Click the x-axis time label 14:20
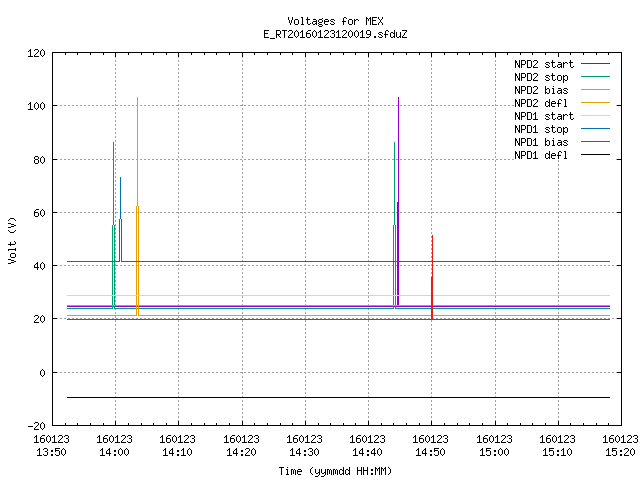This screenshot has width=640, height=480. pos(241,452)
